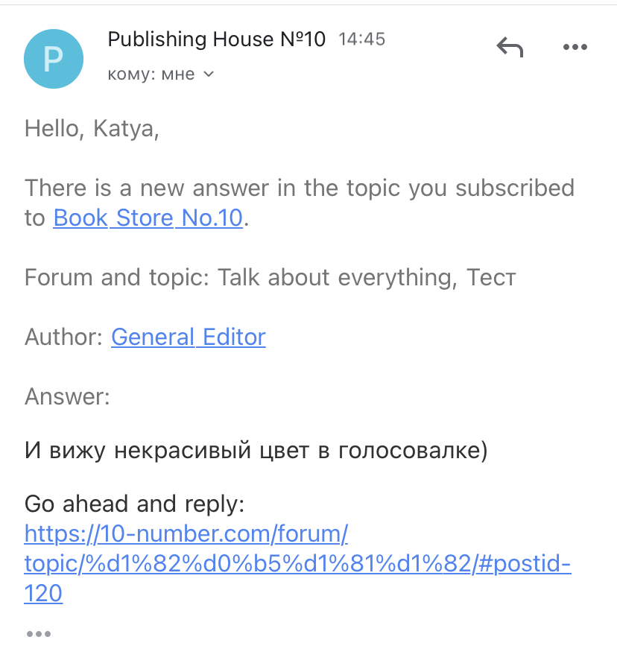Click "Talk about everything" forum name text
Image resolution: width=617 pixels, height=672 pixels.
[338, 278]
